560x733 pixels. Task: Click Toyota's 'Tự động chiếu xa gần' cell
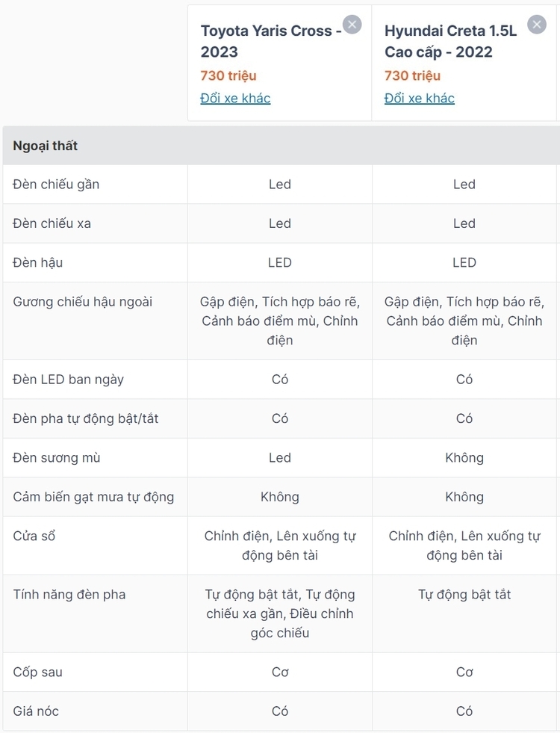point(280,613)
